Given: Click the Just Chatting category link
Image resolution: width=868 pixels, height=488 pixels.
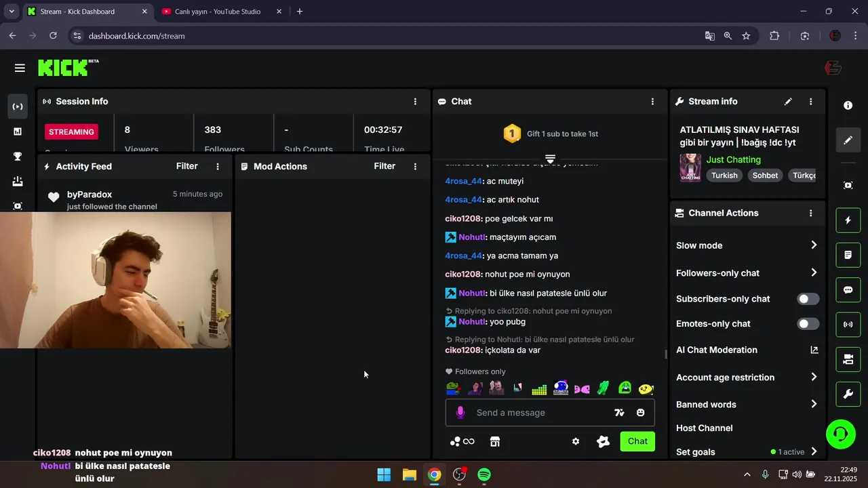Looking at the screenshot, I should tap(734, 160).
